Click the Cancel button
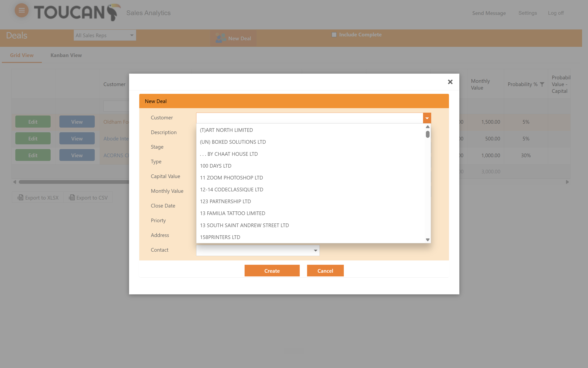 (325, 271)
